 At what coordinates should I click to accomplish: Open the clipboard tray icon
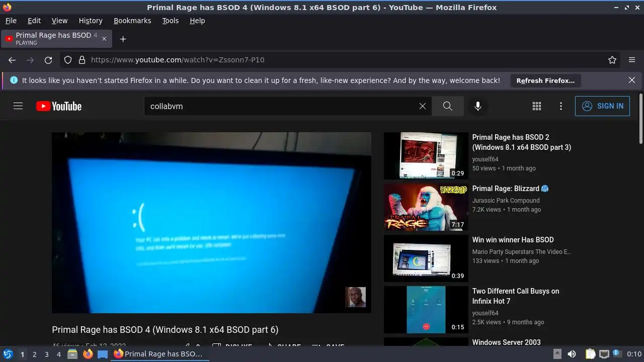[591, 354]
